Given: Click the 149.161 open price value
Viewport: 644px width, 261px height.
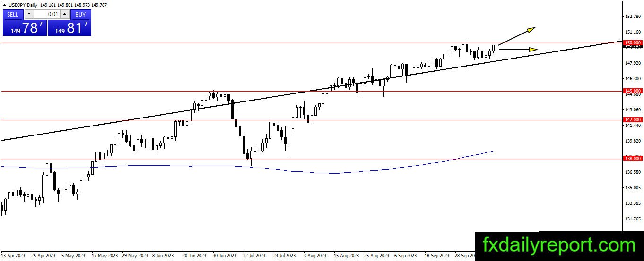Looking at the screenshot, I should click(x=48, y=5).
